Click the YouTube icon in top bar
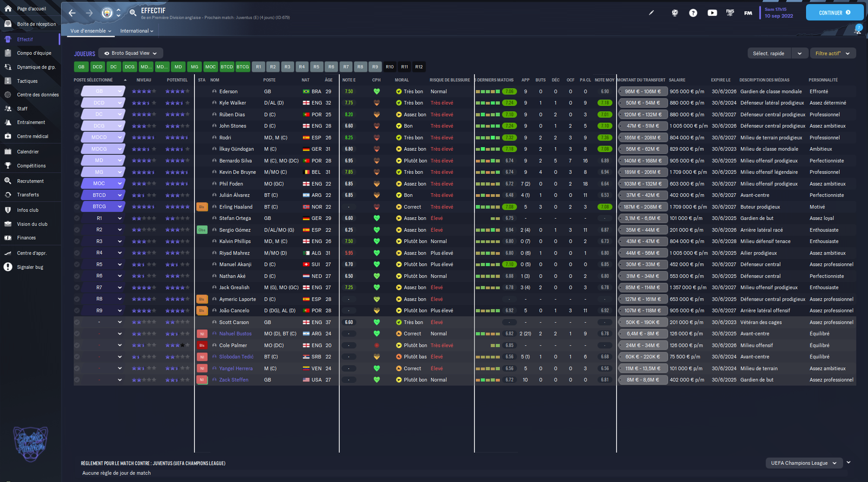 712,13
